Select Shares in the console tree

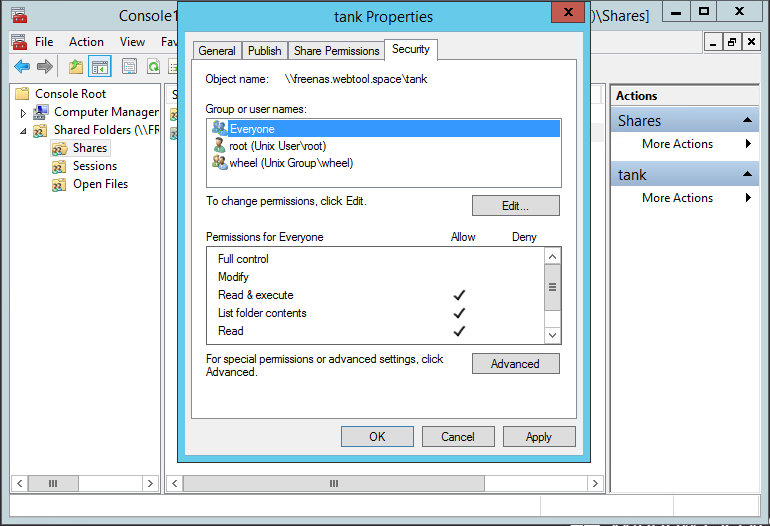coord(90,148)
